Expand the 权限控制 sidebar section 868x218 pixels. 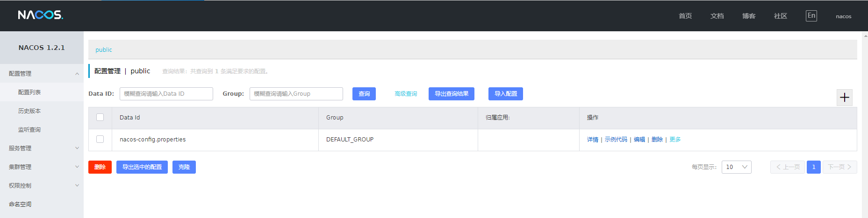42,185
